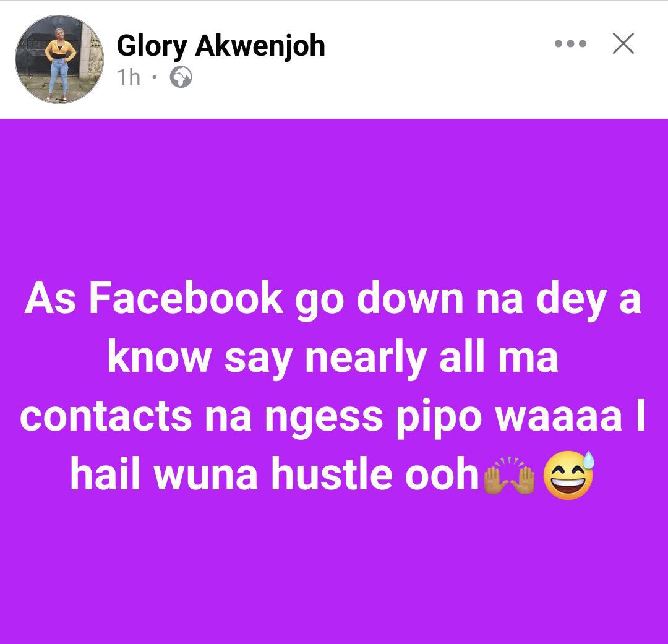Select the line "contacts na ngess pipo waaaa I"
The width and height of the screenshot is (668, 644).
click(333, 417)
